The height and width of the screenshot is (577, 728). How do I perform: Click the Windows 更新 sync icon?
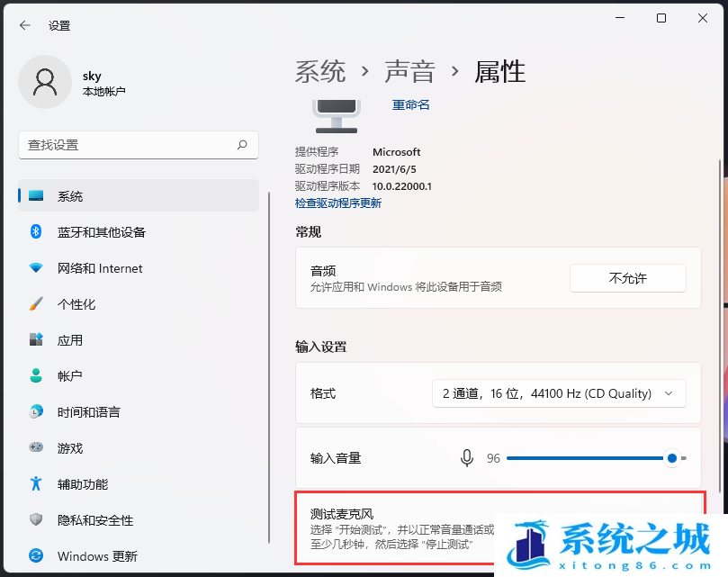(36, 555)
